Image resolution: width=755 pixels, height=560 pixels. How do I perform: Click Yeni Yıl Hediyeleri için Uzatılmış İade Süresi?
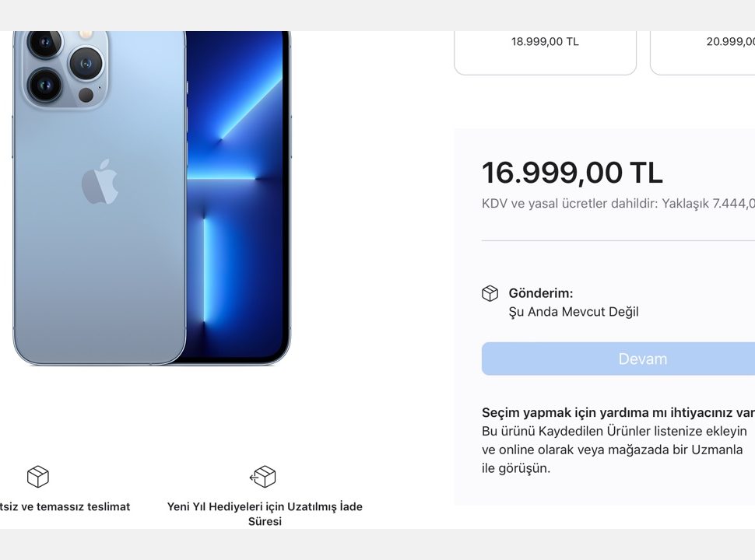point(265,514)
